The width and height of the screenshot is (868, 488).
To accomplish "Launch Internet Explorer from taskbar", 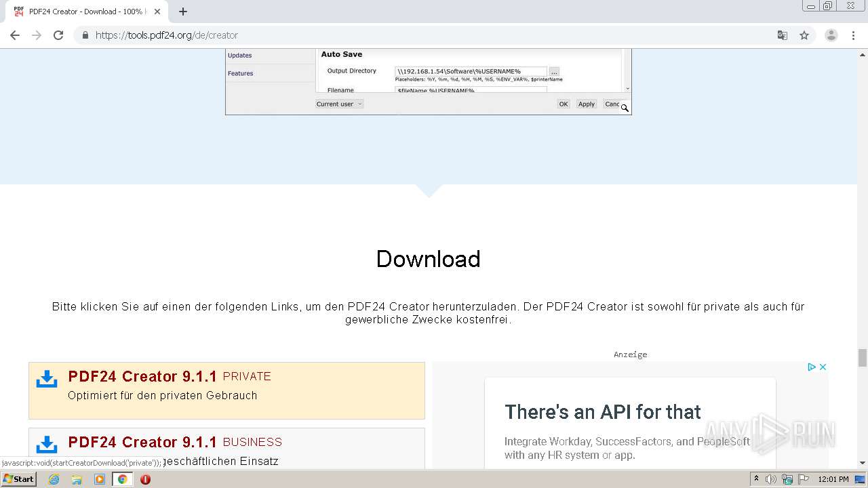I will (x=54, y=479).
